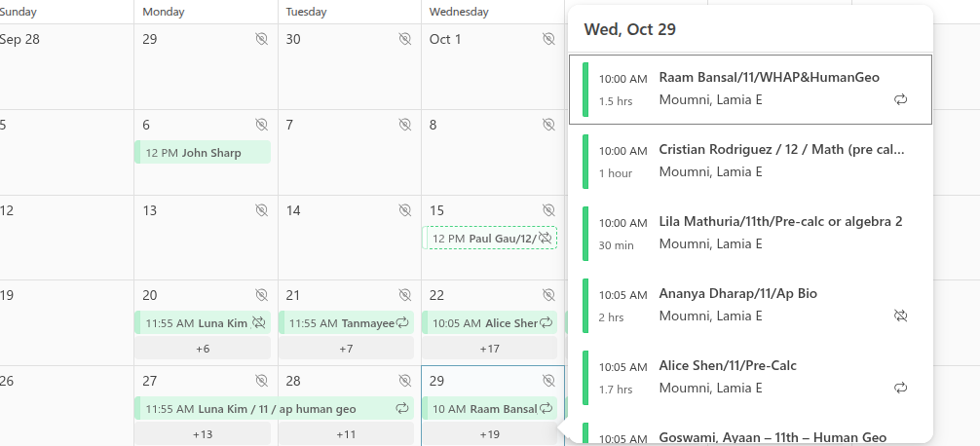The height and width of the screenshot is (446, 980).
Task: Open the Lila Mathuria/11th/Pre-calc event entry
Action: point(750,233)
